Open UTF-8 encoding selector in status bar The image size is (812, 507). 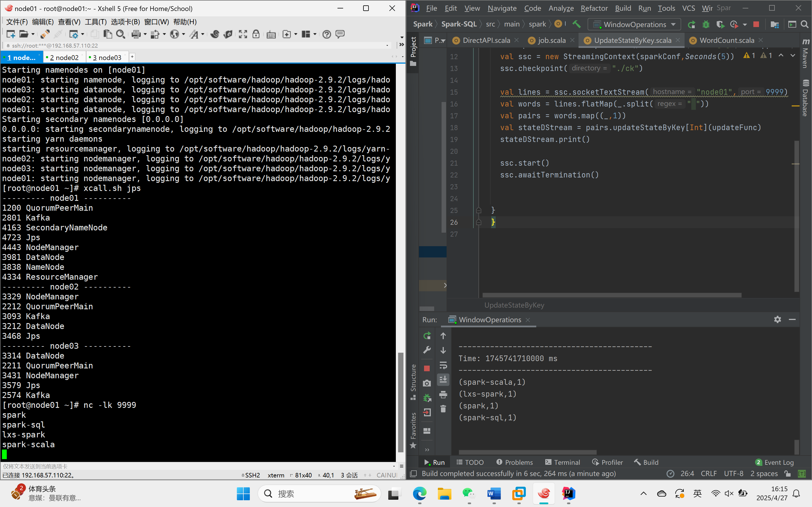click(734, 473)
